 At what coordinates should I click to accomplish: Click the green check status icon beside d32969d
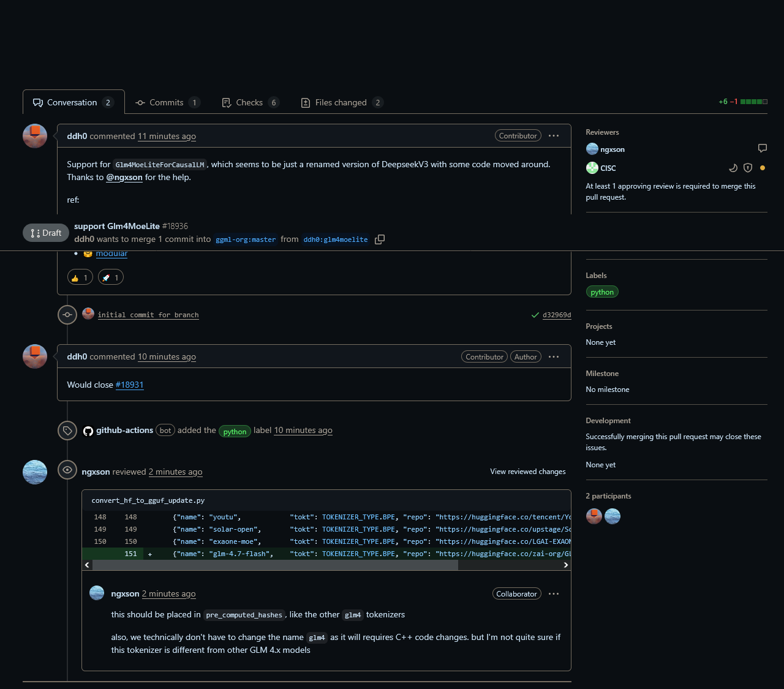coord(535,315)
